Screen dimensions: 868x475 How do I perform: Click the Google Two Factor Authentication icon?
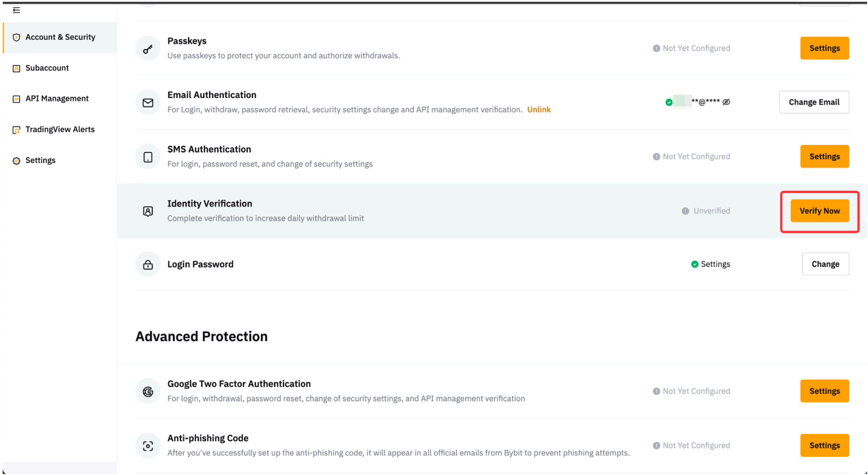point(148,391)
